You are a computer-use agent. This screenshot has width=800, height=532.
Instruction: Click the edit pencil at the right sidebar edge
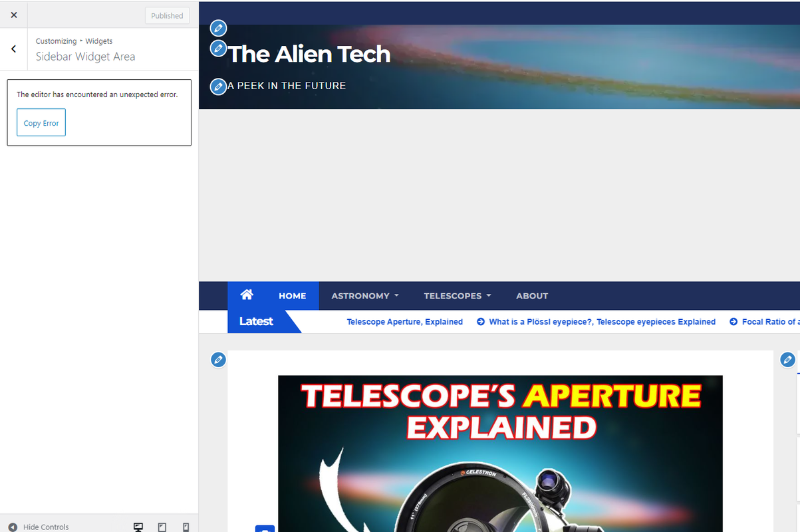(787, 360)
